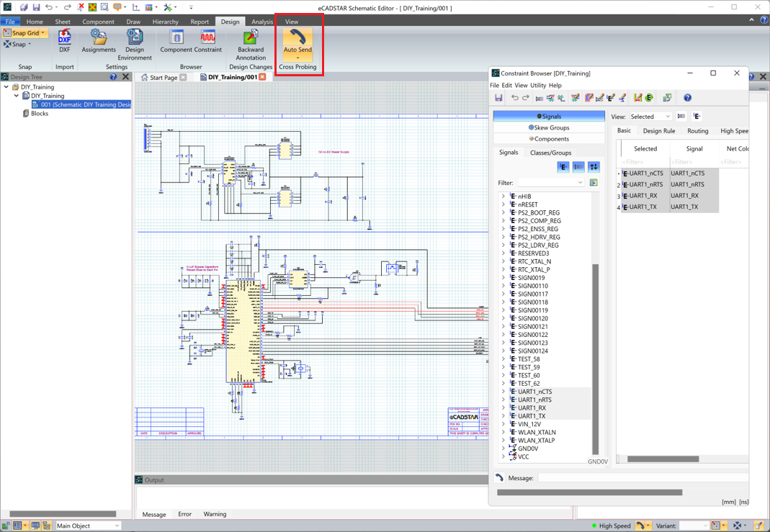This screenshot has height=532, width=770.
Task: Open the Hierarchy ribbon tab
Action: pos(165,22)
